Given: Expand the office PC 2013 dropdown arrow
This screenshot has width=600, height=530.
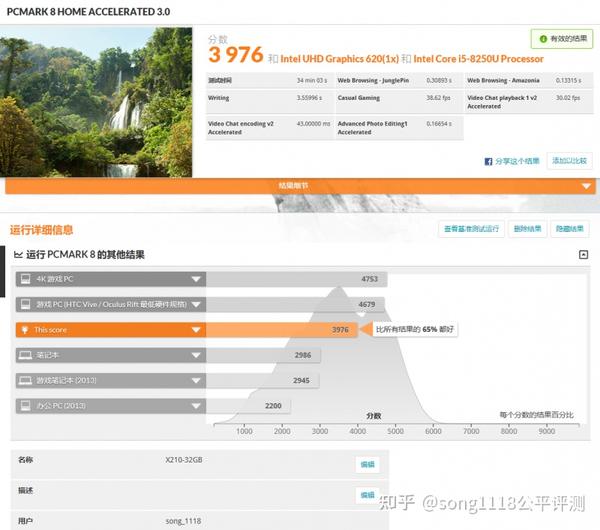Looking at the screenshot, I should tap(196, 406).
